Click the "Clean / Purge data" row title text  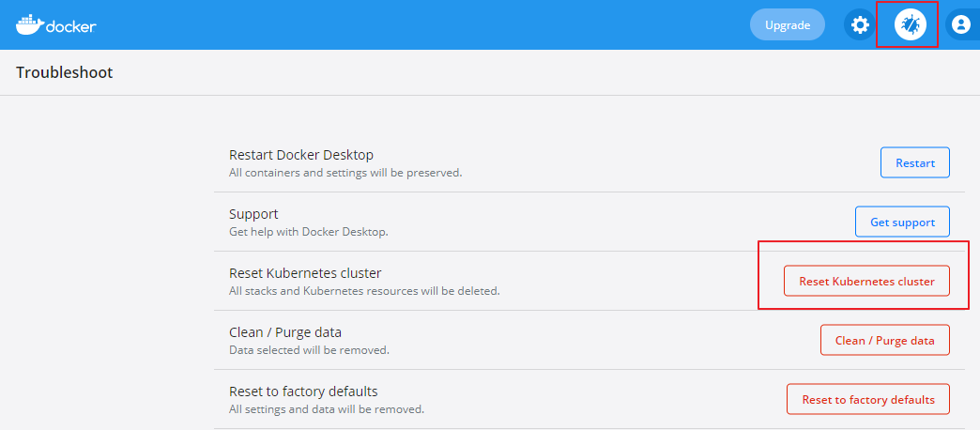point(285,332)
